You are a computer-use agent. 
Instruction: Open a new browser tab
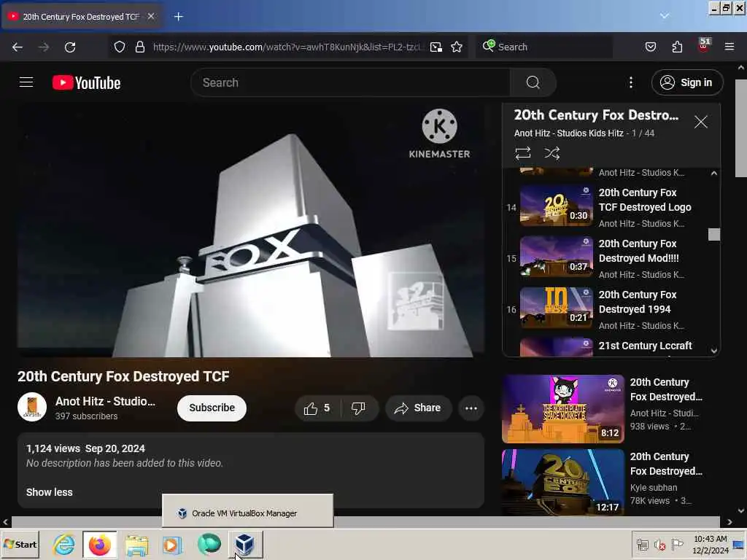pos(179,17)
